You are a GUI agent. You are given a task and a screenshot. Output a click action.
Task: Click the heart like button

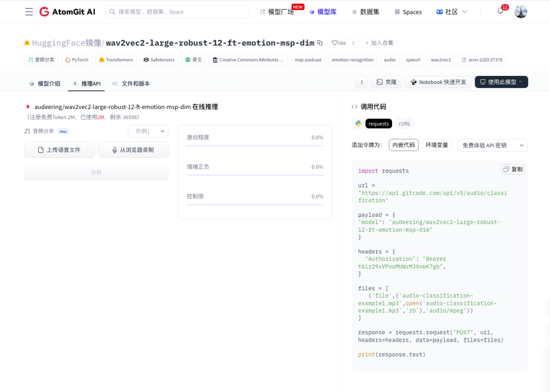click(339, 43)
